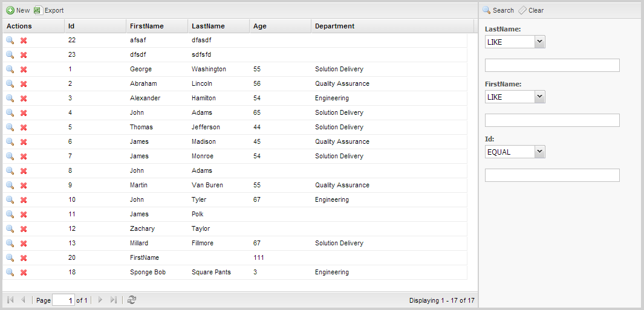Open the Id EQUAL operator dropdown

[x=539, y=152]
